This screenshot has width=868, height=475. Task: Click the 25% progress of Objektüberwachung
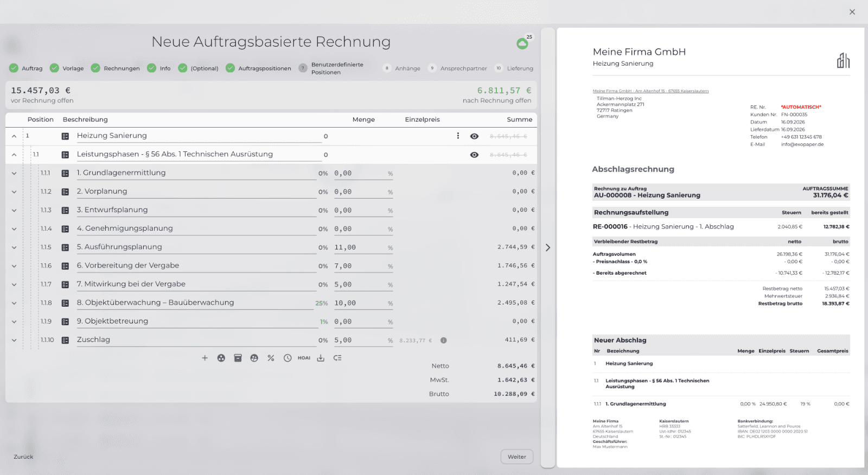[322, 303]
